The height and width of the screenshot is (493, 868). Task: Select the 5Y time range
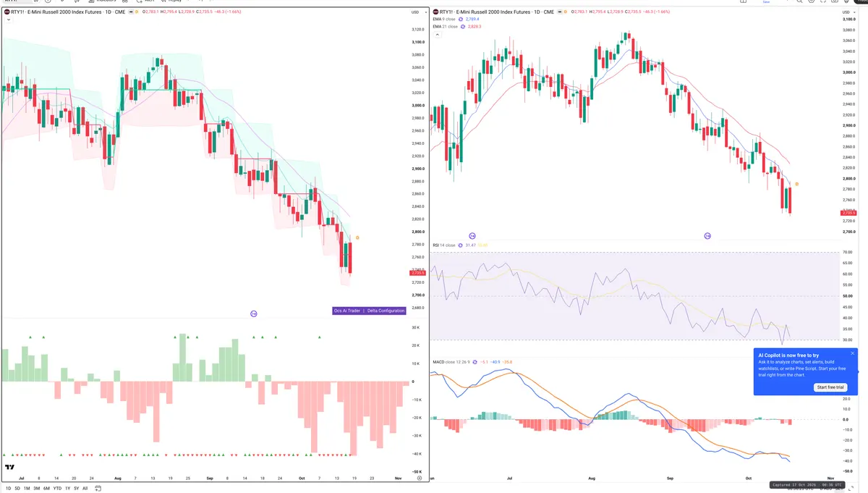pos(76,488)
